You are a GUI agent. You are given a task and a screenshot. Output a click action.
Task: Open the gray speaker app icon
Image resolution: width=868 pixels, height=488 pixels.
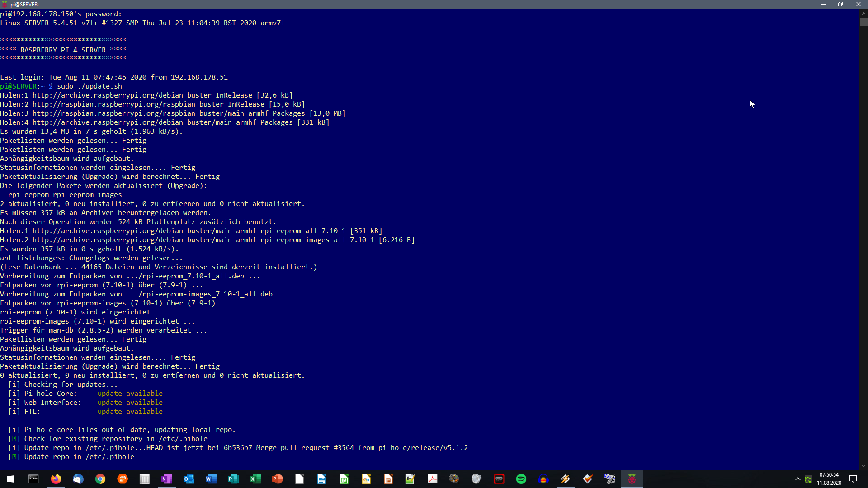tap(476, 479)
